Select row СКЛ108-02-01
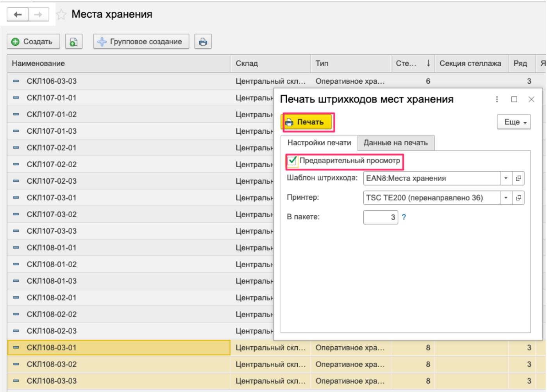Screen dimensions: 547x392 click(119, 298)
